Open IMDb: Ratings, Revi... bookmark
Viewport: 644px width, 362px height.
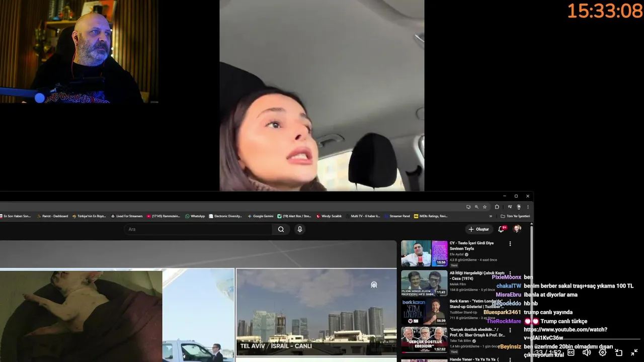point(431,216)
